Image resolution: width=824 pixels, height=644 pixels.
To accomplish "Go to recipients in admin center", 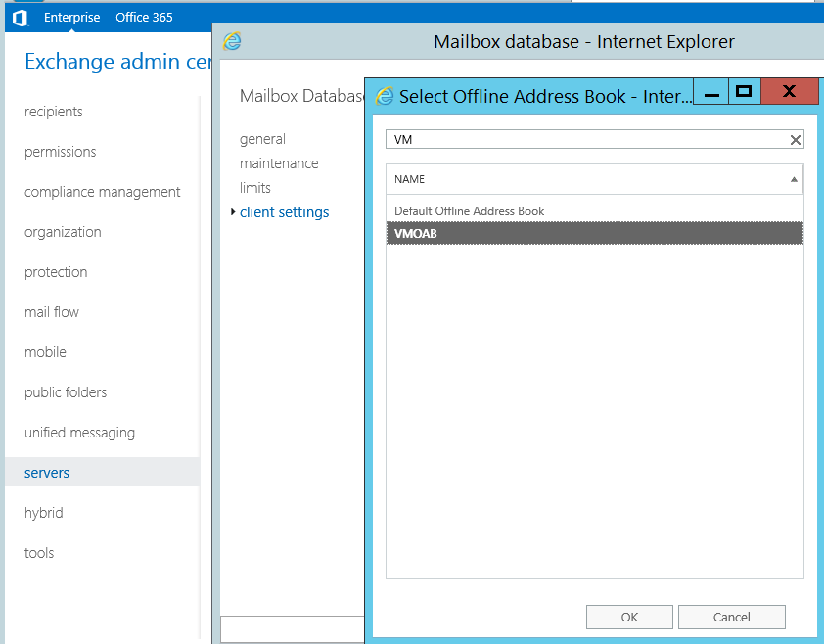I will tap(54, 112).
